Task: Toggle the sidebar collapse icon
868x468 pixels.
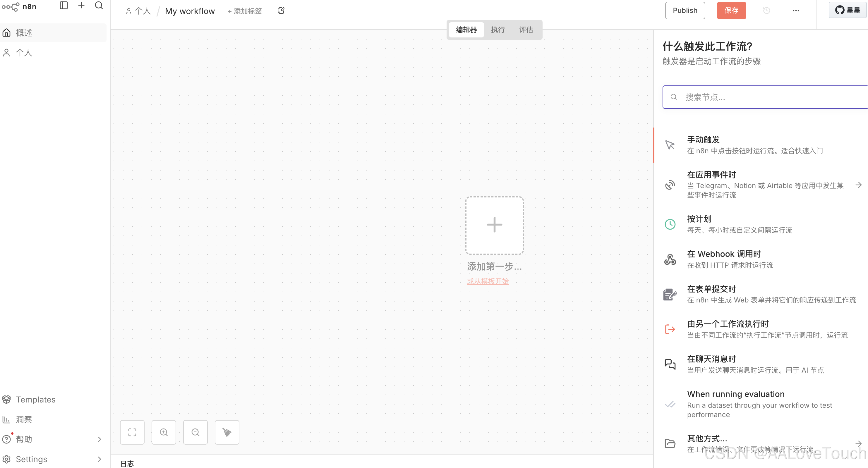Action: 64,5
